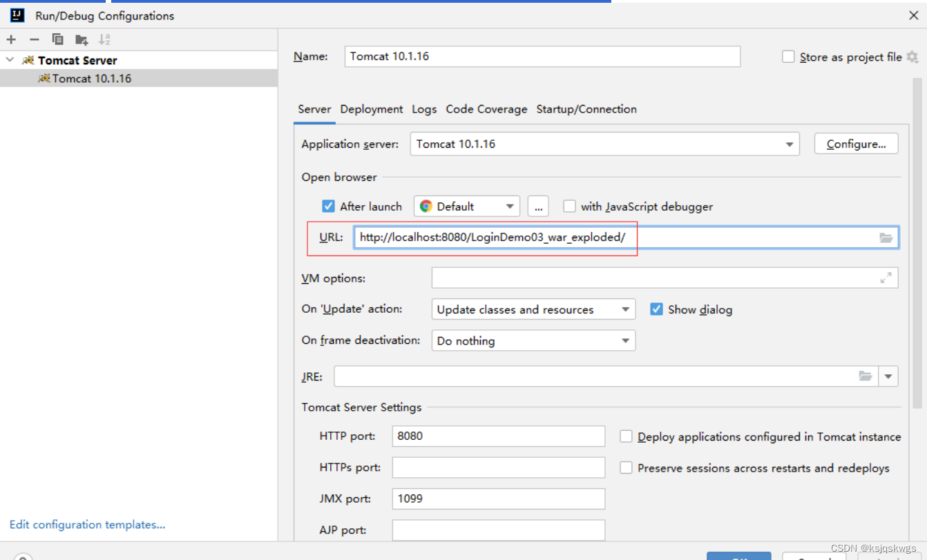
Task: Select Tomcat 10.1.16 in configuration tree
Action: coord(138,78)
